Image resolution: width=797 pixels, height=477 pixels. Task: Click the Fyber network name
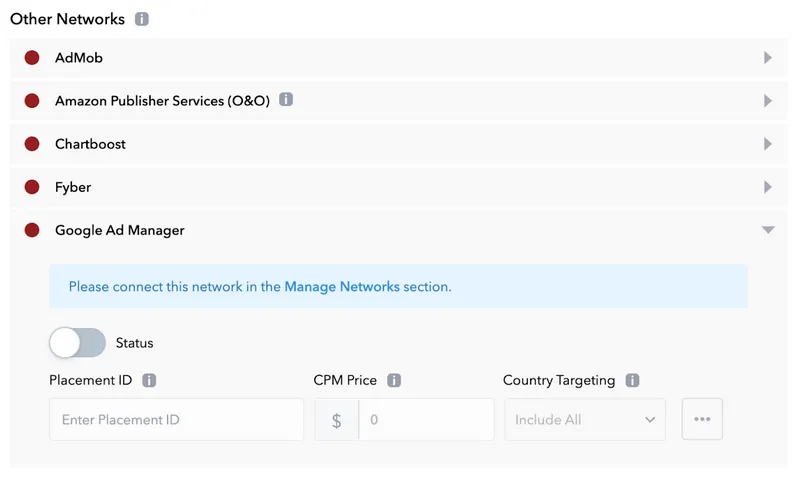(73, 188)
